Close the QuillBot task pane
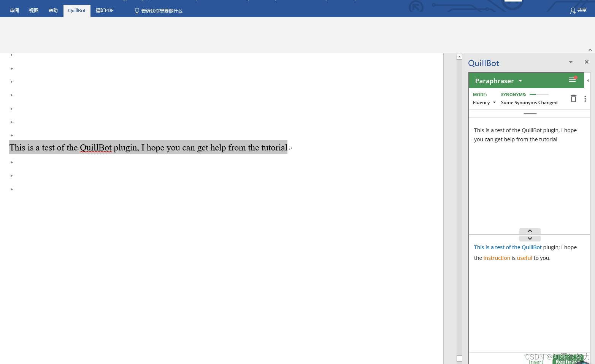The height and width of the screenshot is (364, 595). 587,62
